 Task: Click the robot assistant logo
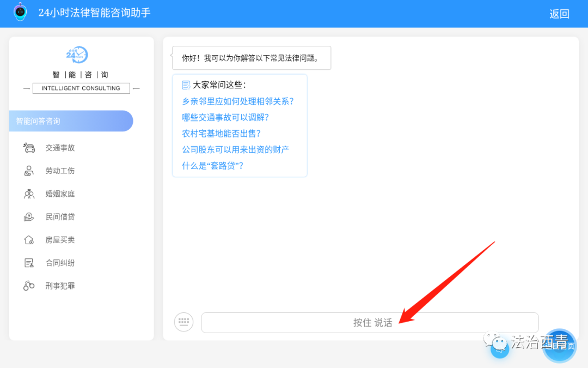coord(20,11)
